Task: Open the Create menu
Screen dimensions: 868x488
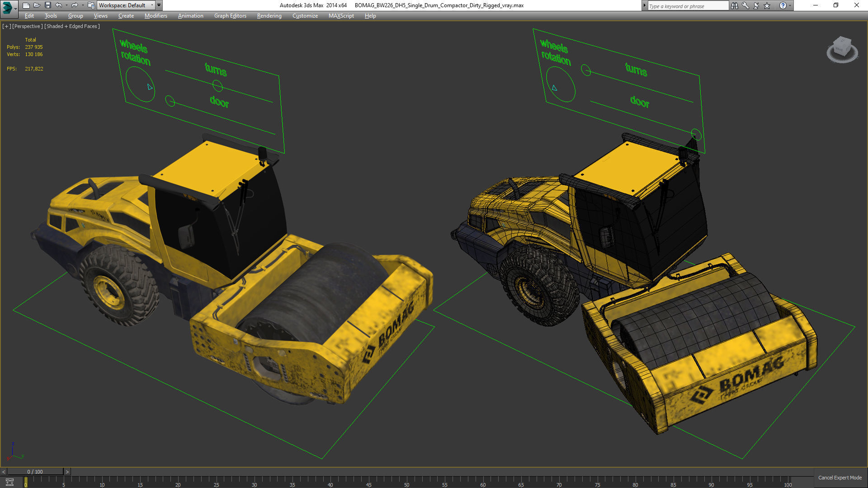Action: [126, 16]
